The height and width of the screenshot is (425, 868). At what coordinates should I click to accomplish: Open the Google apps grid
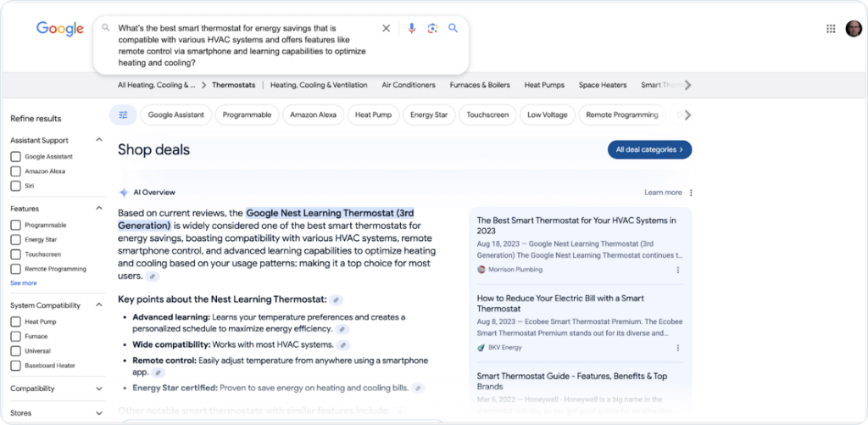831,29
